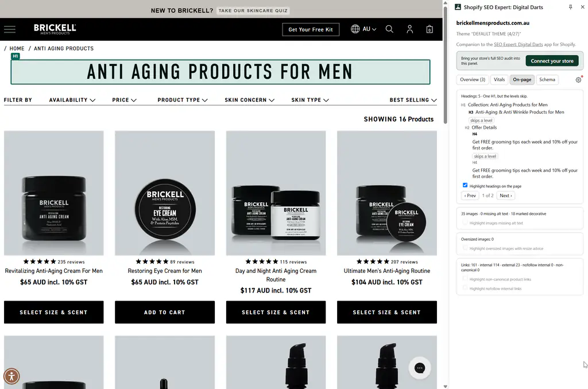Click the 207 reviews star rating
588x389 pixels.
click(387, 261)
